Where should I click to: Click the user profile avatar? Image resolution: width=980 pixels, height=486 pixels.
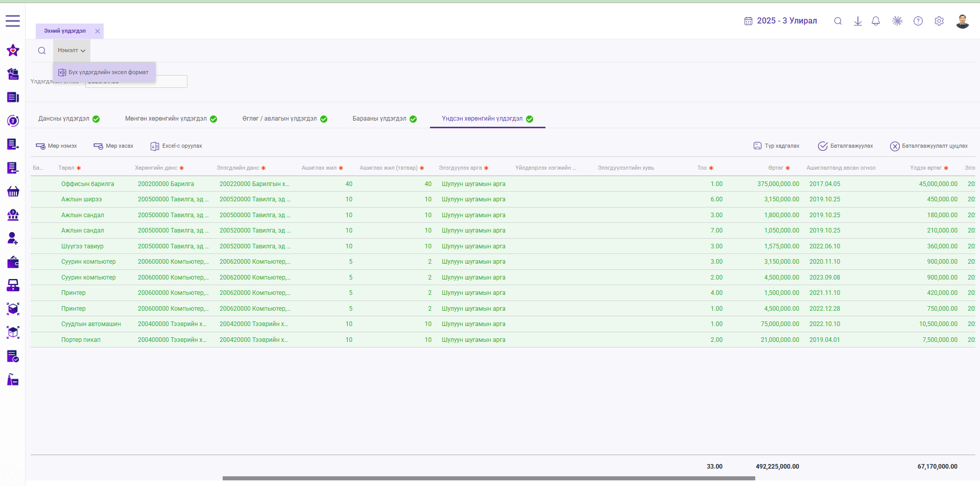click(963, 21)
